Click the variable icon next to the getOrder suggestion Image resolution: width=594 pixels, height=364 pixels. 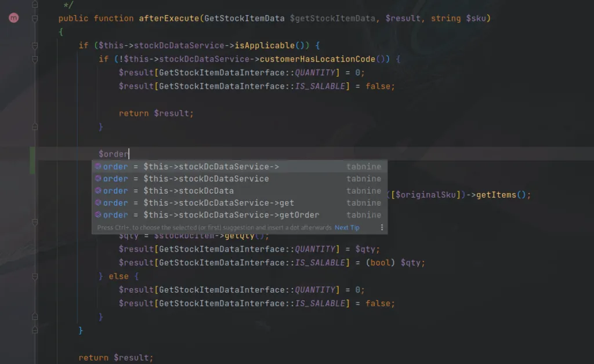pos(99,214)
